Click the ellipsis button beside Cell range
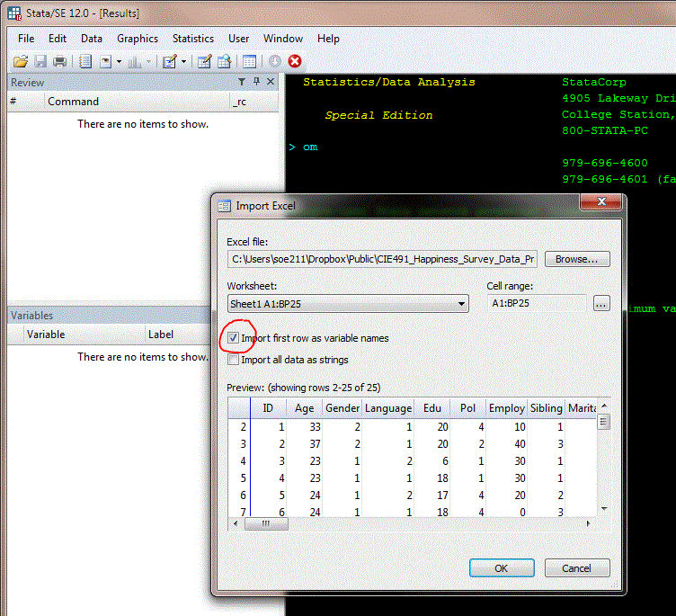Image resolution: width=676 pixels, height=616 pixels. [x=601, y=304]
